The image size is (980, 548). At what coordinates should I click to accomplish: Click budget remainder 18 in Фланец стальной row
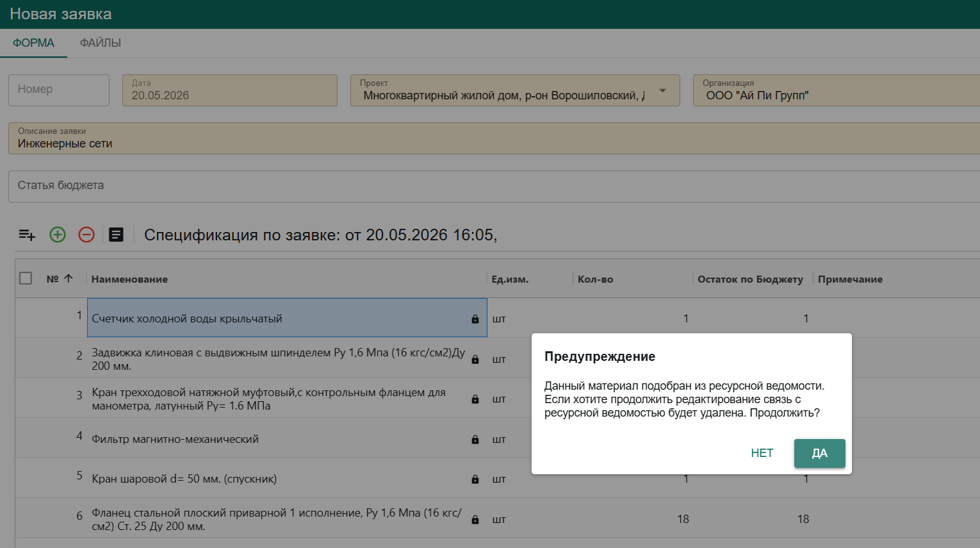click(x=803, y=519)
